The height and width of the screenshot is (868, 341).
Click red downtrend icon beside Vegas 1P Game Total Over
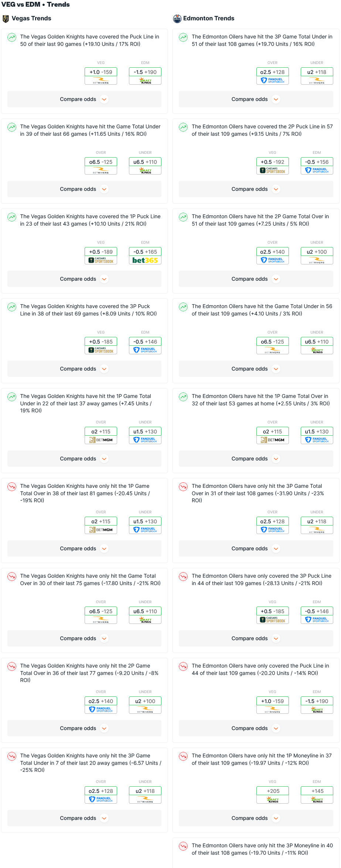click(x=12, y=486)
